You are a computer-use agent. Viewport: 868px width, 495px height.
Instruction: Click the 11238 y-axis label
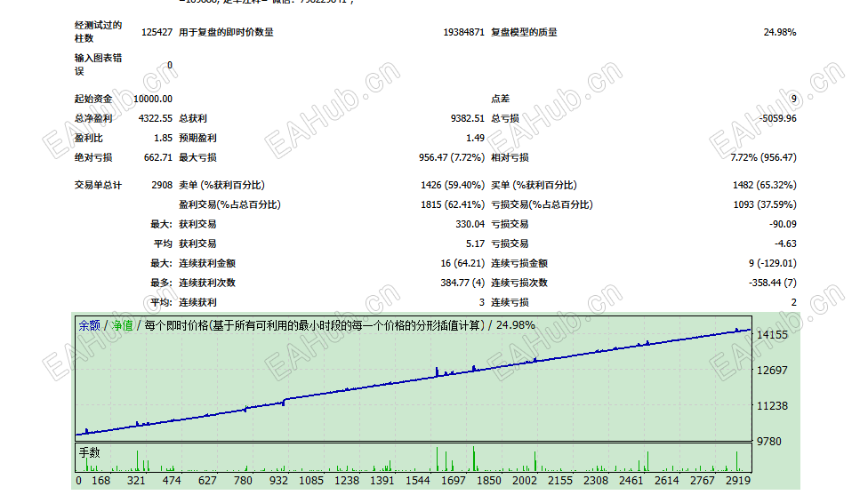tap(772, 406)
